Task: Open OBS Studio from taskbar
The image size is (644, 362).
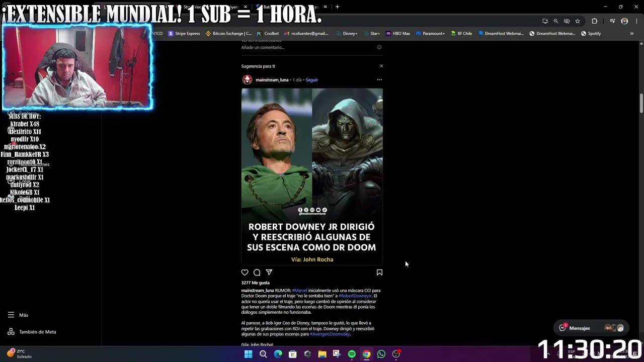Action: [396, 354]
